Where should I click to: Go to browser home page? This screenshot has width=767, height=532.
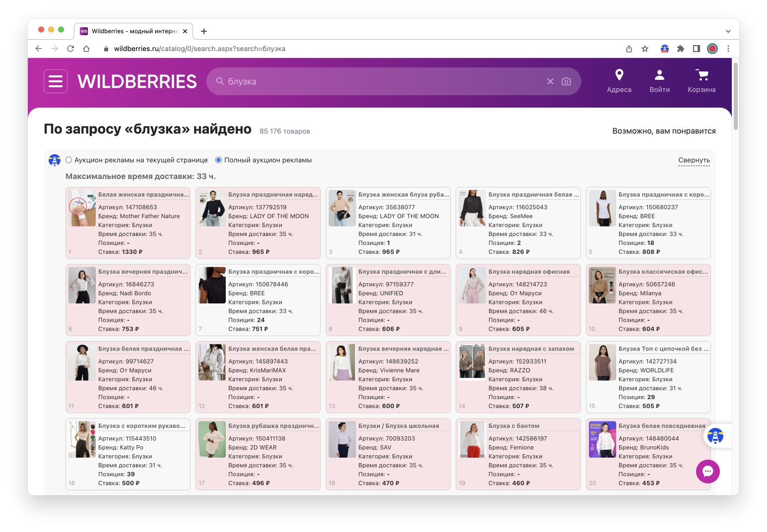(x=86, y=49)
